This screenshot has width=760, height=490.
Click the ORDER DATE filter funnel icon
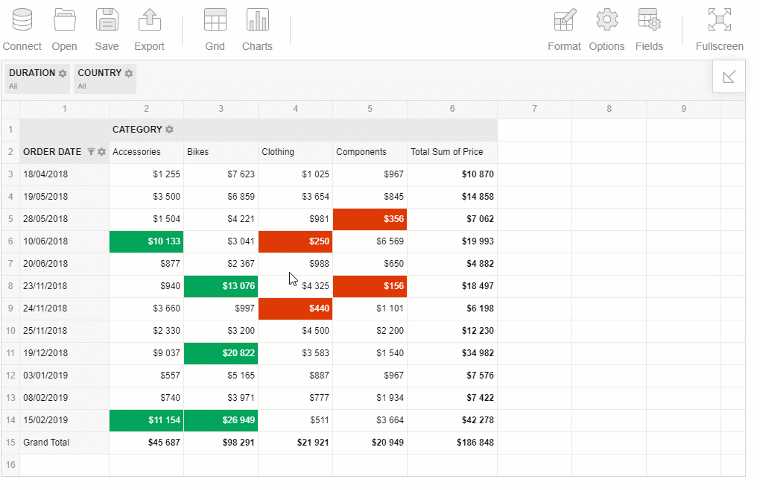click(x=91, y=152)
